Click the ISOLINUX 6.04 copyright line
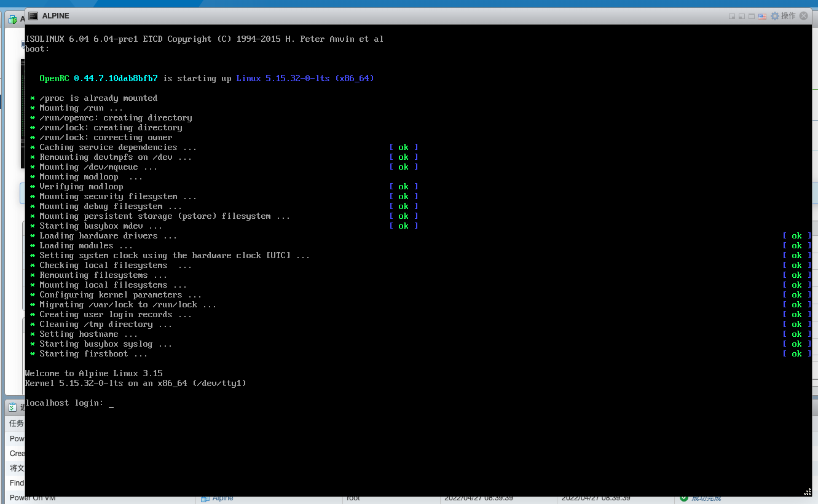Viewport: 818px width, 504px height. click(x=204, y=39)
